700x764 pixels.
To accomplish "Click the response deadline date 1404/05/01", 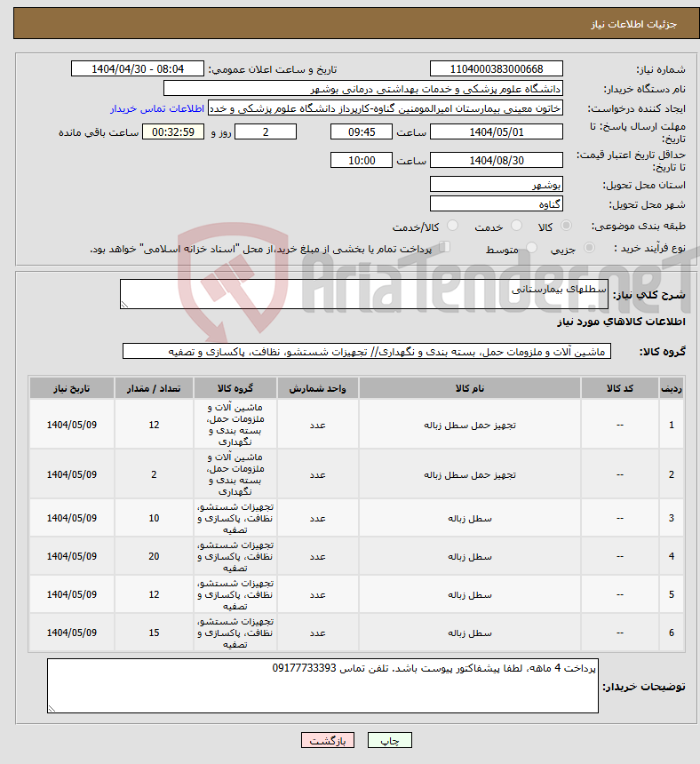I will 497,131.
